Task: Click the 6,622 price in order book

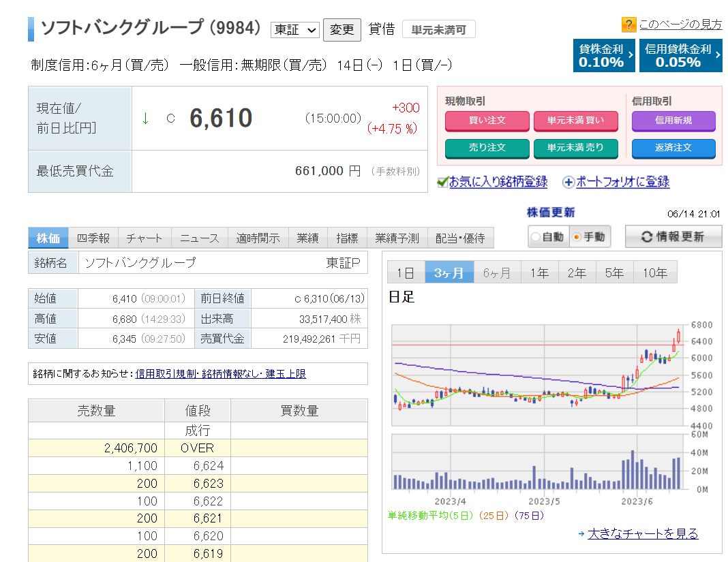Action: [209, 501]
